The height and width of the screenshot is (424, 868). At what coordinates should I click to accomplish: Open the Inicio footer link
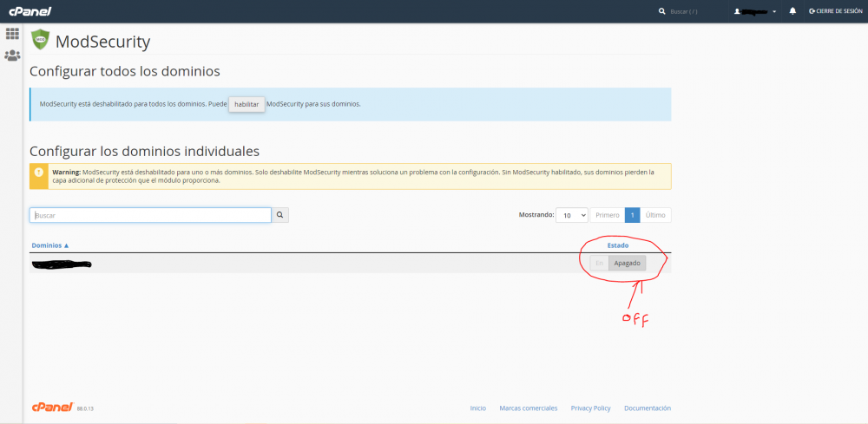[x=477, y=408]
